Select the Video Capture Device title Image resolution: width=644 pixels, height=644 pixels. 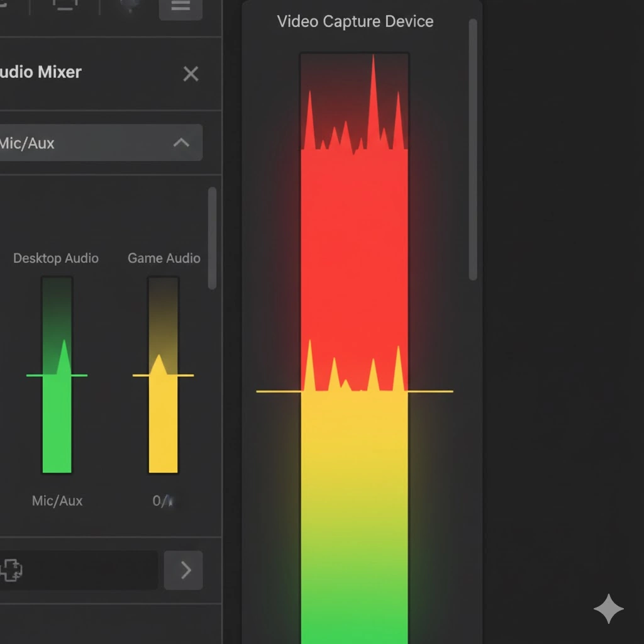pyautogui.click(x=355, y=21)
